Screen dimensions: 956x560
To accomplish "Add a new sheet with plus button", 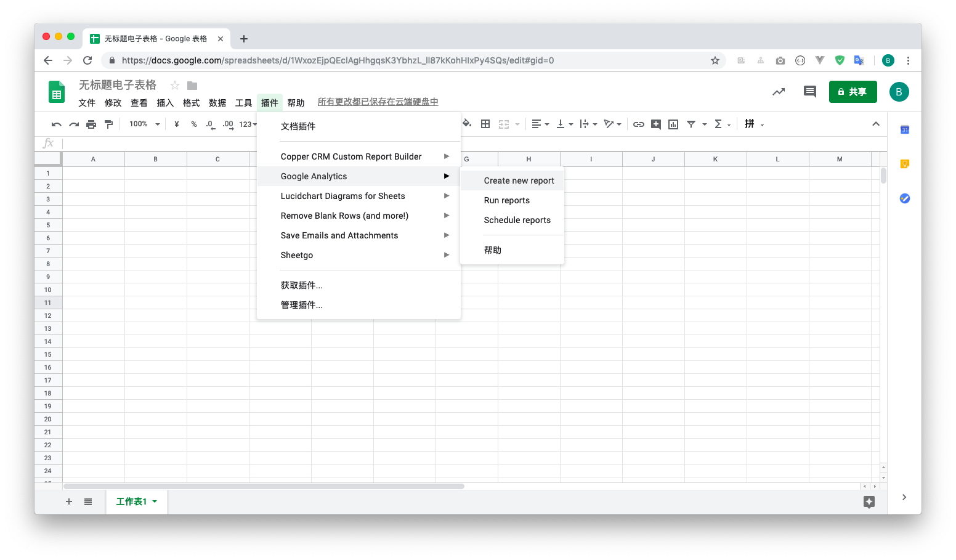I will (x=69, y=501).
